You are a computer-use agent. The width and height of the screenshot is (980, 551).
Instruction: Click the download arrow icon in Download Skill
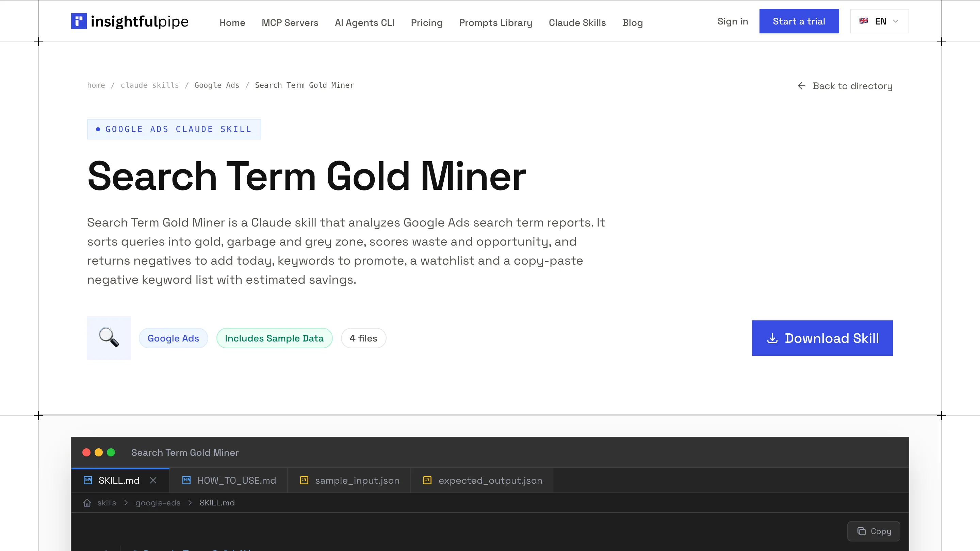[772, 338]
